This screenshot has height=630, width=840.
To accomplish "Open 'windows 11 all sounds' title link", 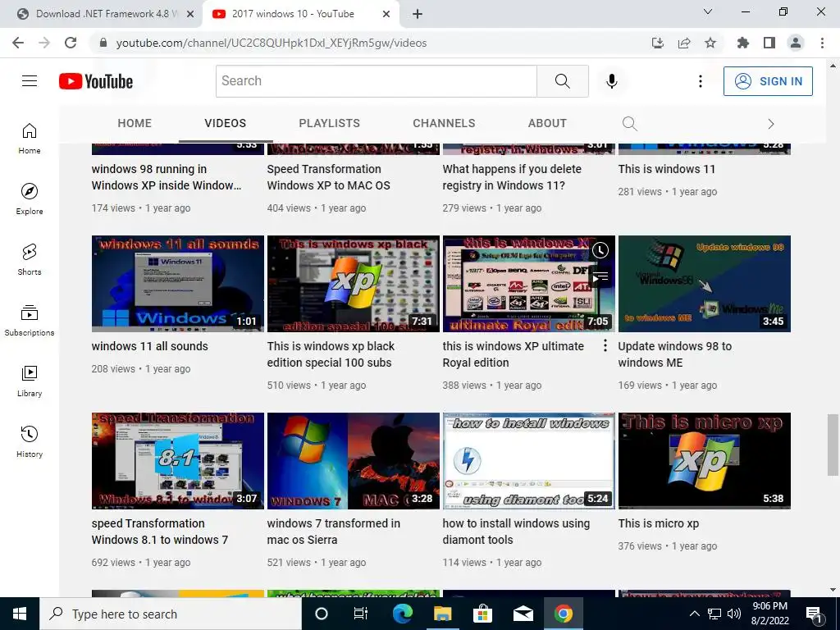I will point(149,346).
